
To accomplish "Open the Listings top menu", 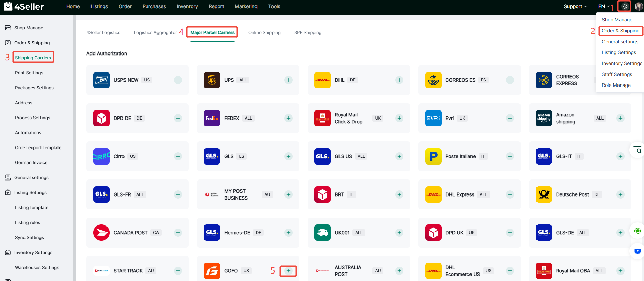I will click(99, 6).
